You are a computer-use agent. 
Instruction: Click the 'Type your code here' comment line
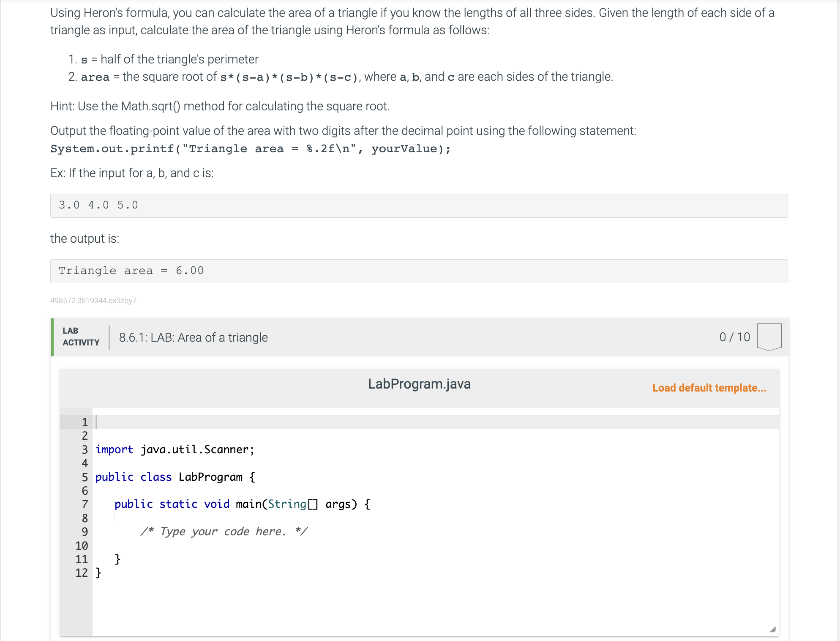[x=224, y=531]
